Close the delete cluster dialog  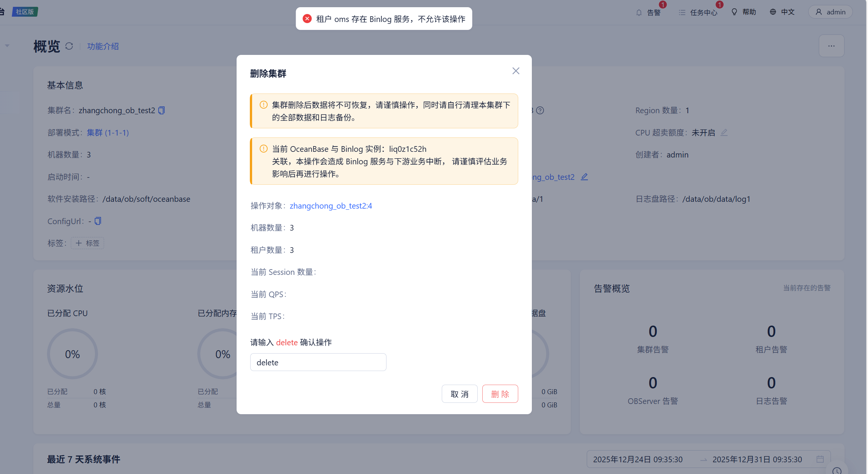pos(516,71)
